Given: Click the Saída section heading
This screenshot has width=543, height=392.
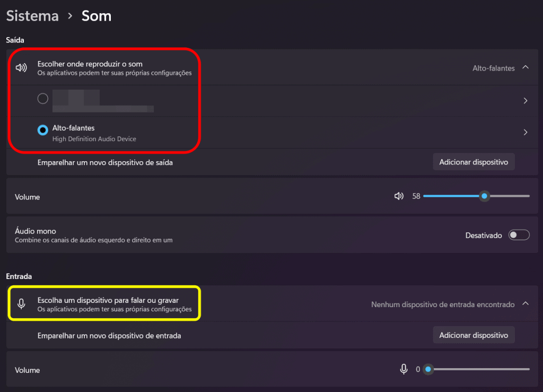Looking at the screenshot, I should pyautogui.click(x=15, y=40).
